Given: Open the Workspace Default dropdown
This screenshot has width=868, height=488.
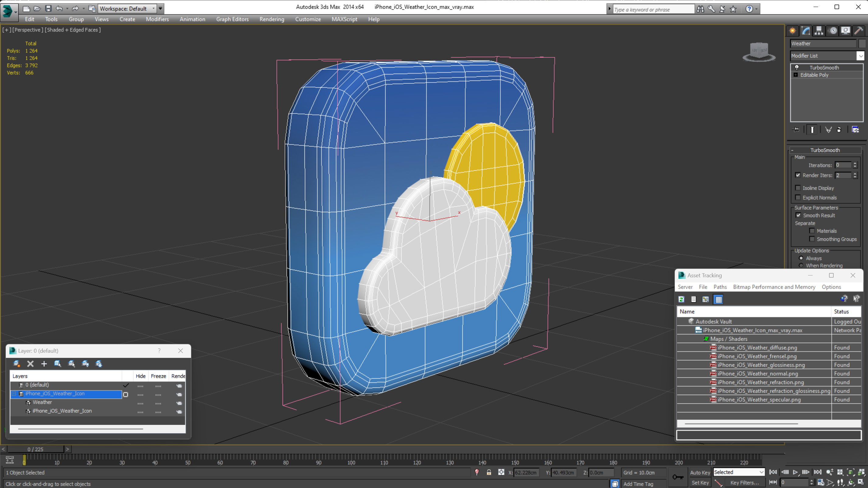Looking at the screenshot, I should click(x=127, y=9).
